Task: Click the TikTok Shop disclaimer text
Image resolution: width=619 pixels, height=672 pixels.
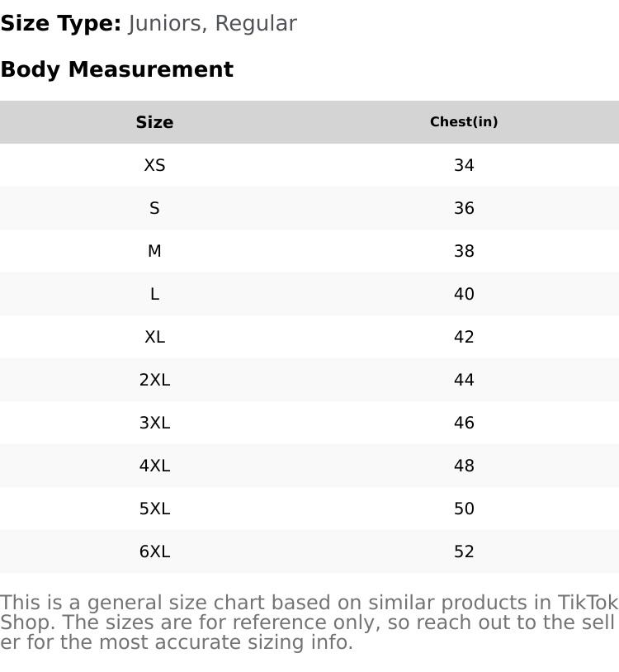Action: pos(309,622)
